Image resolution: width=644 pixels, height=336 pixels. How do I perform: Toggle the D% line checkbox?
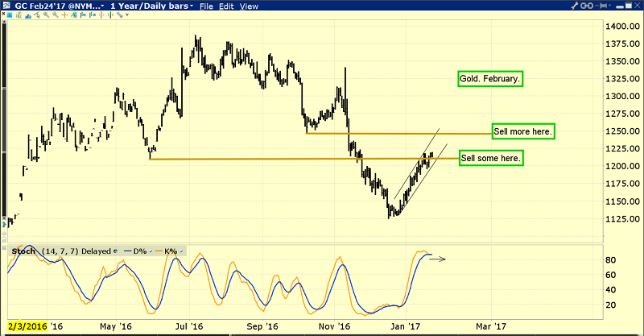coord(151,251)
